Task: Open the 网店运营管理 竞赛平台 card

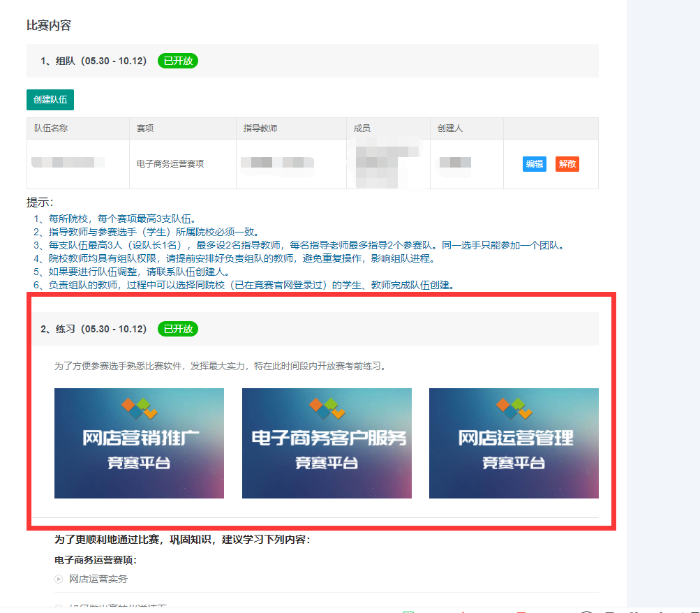Action: pyautogui.click(x=514, y=443)
